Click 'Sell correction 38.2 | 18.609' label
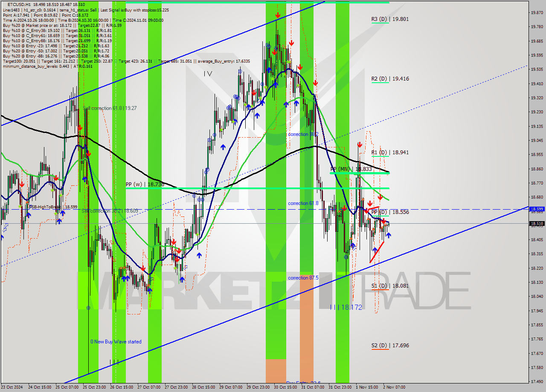546x392 pixels. (x=110, y=211)
